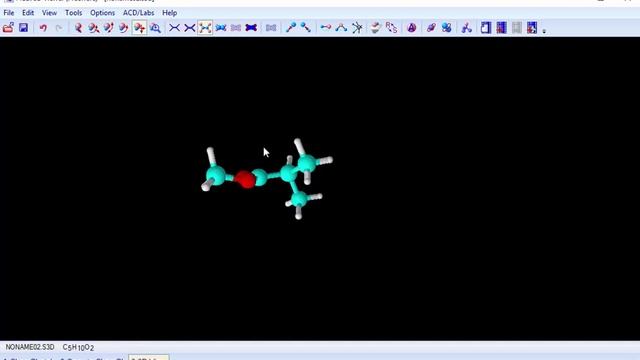Undo the last action
Viewport: 640px width, 360px height.
[x=43, y=28]
